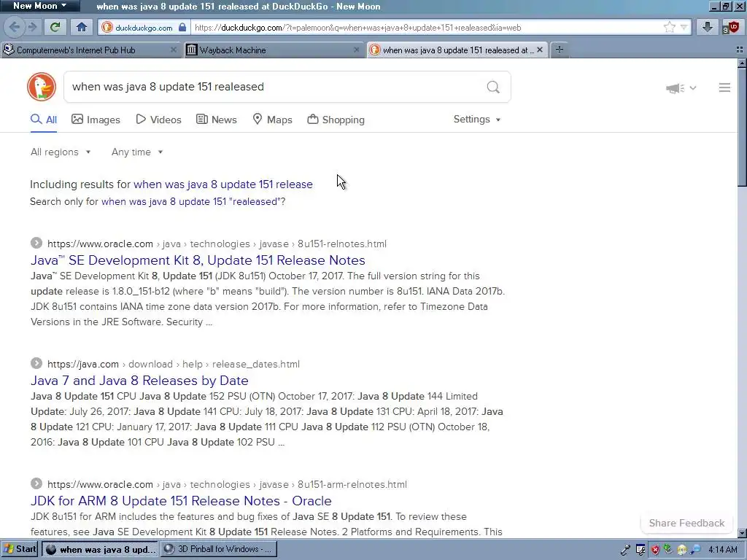Open Java 7 and Java 8 Releases by Date
Image resolution: width=747 pixels, height=560 pixels.
[x=139, y=381]
